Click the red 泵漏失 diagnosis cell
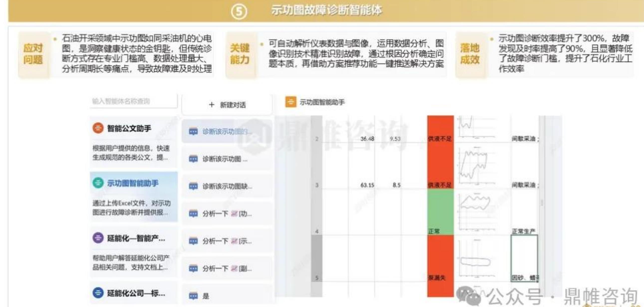This screenshot has width=644, height=307. coord(440,259)
